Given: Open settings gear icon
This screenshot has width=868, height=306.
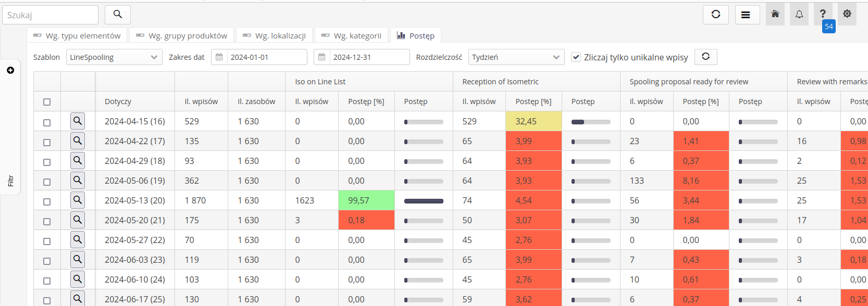Looking at the screenshot, I should (847, 14).
